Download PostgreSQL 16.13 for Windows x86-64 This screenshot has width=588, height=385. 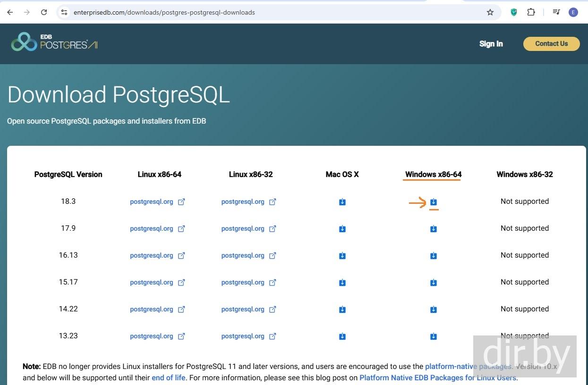(x=434, y=256)
